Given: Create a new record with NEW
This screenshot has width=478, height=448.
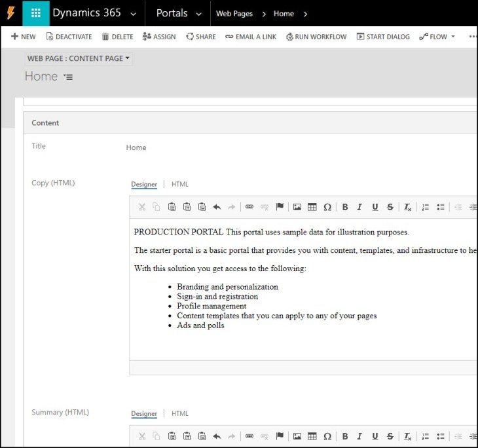Looking at the screenshot, I should click(x=24, y=37).
